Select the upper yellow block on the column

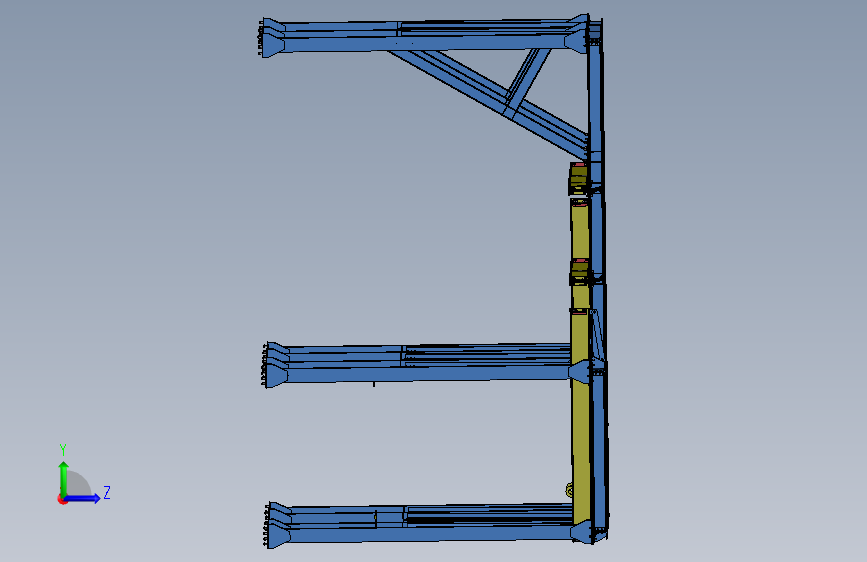tap(578, 178)
